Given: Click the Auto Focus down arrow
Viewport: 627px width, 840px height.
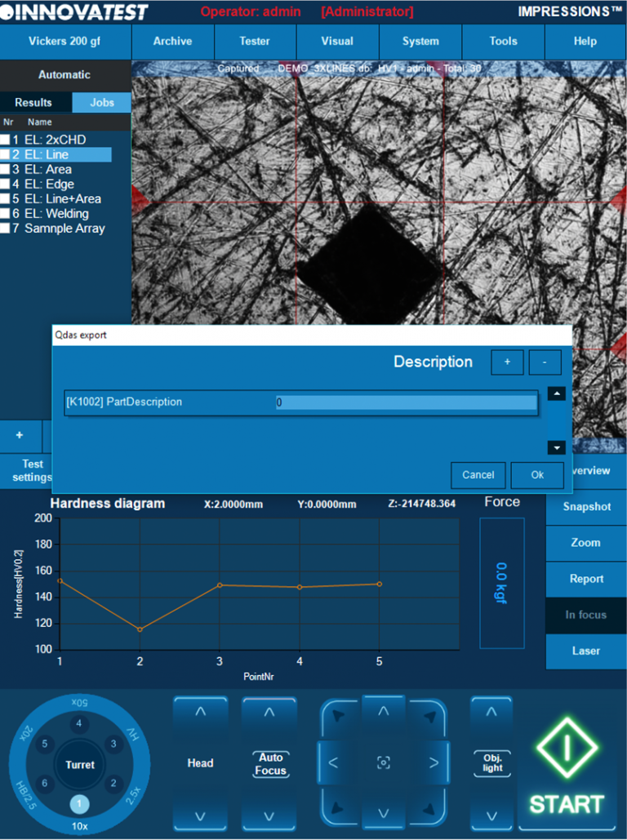Looking at the screenshot, I should 269,816.
